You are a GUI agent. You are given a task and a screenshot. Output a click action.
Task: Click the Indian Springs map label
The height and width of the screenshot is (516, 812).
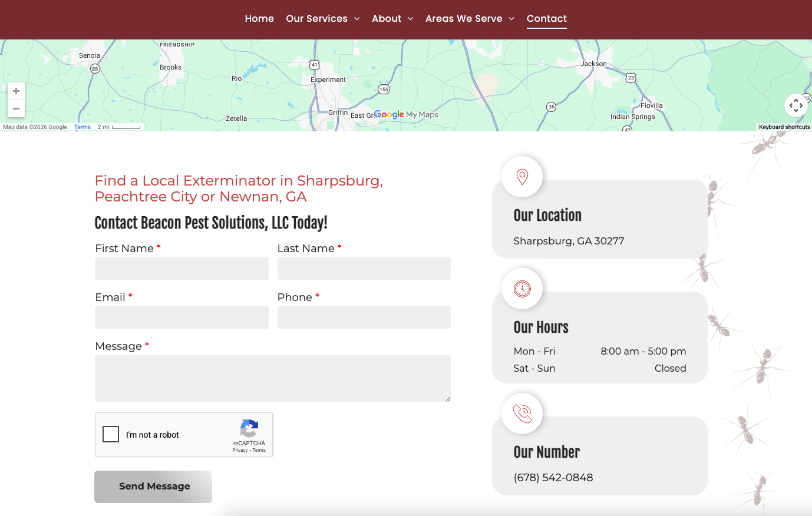[x=632, y=117]
